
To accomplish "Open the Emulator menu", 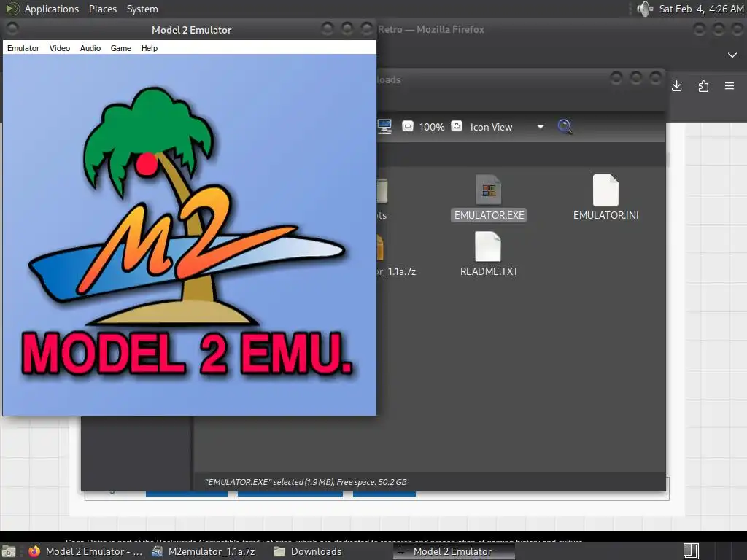I will (23, 48).
